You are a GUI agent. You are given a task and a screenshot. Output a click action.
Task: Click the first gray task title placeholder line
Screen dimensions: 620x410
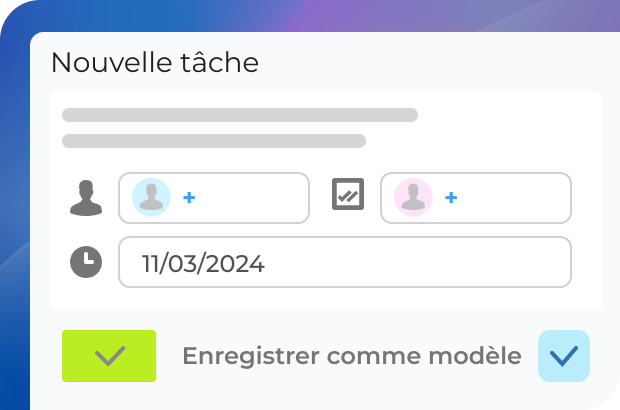240,115
